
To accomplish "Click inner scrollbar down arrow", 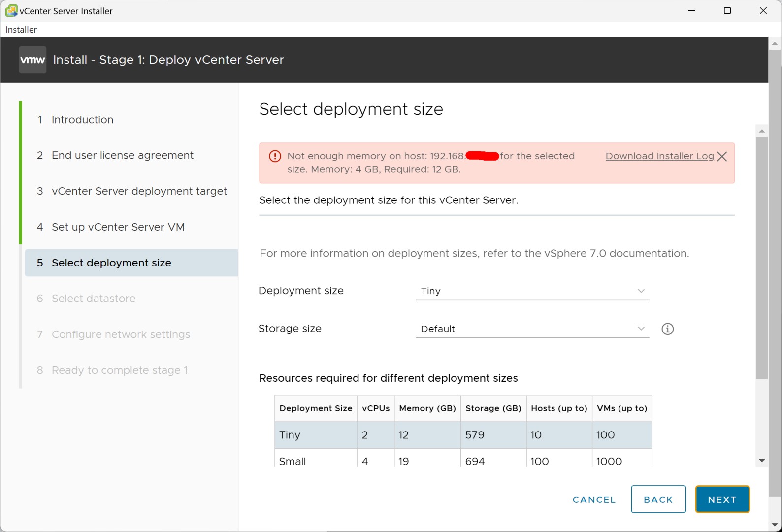I will click(x=762, y=461).
